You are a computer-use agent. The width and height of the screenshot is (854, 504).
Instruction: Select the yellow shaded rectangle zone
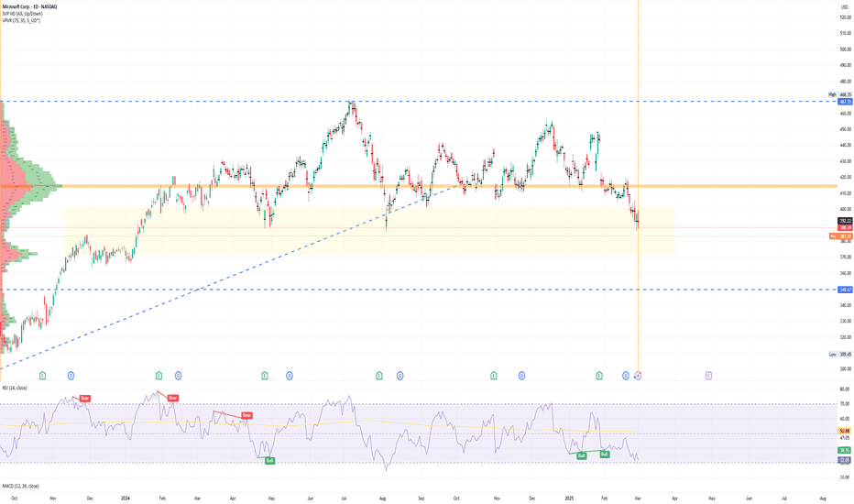coord(369,231)
